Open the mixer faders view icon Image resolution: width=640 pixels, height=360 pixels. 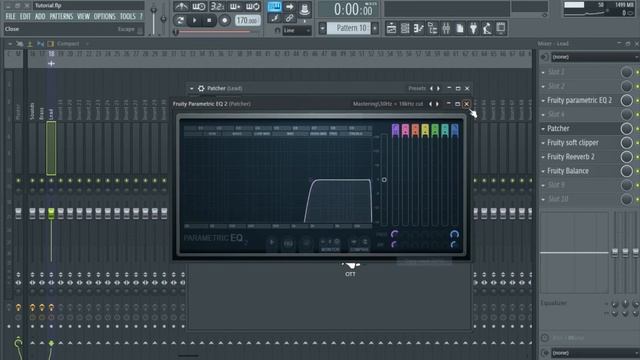click(446, 28)
